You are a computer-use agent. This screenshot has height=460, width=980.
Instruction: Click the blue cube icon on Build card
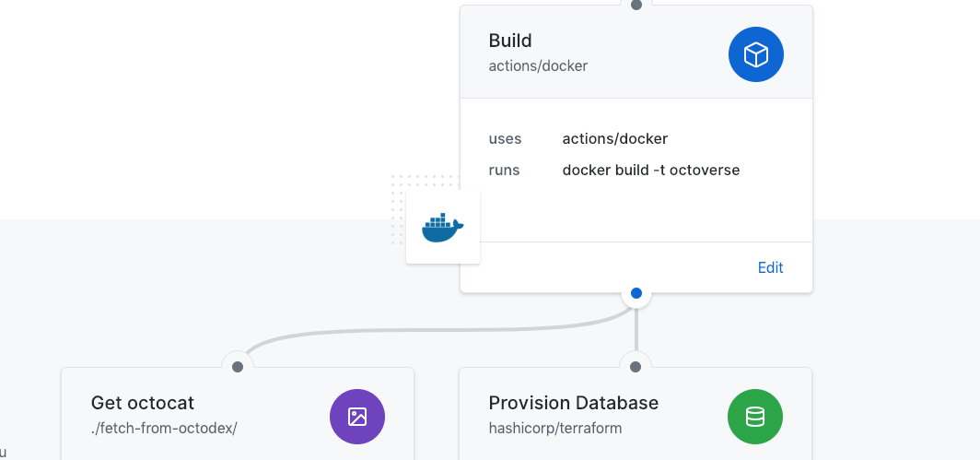point(755,54)
